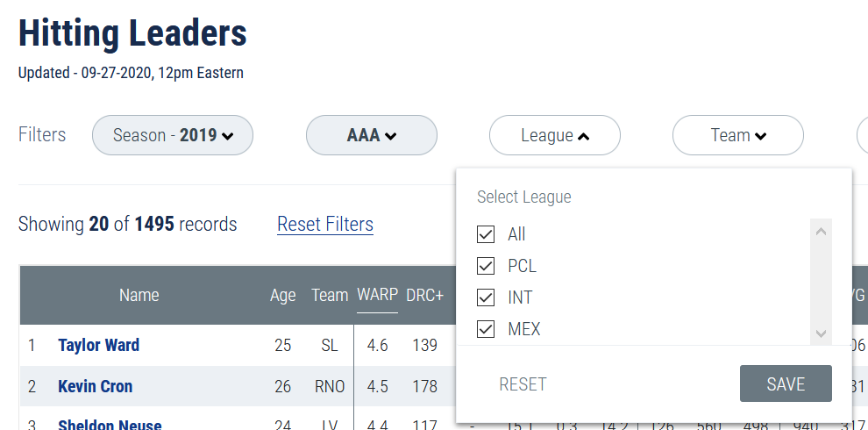This screenshot has width=868, height=430.
Task: Sort table by Name column header
Action: pyautogui.click(x=139, y=295)
